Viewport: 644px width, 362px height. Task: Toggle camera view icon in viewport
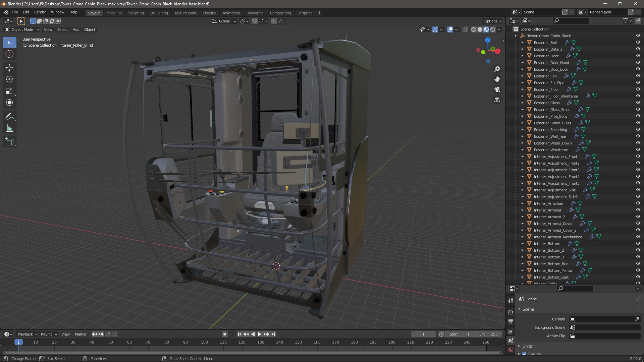coord(497,89)
